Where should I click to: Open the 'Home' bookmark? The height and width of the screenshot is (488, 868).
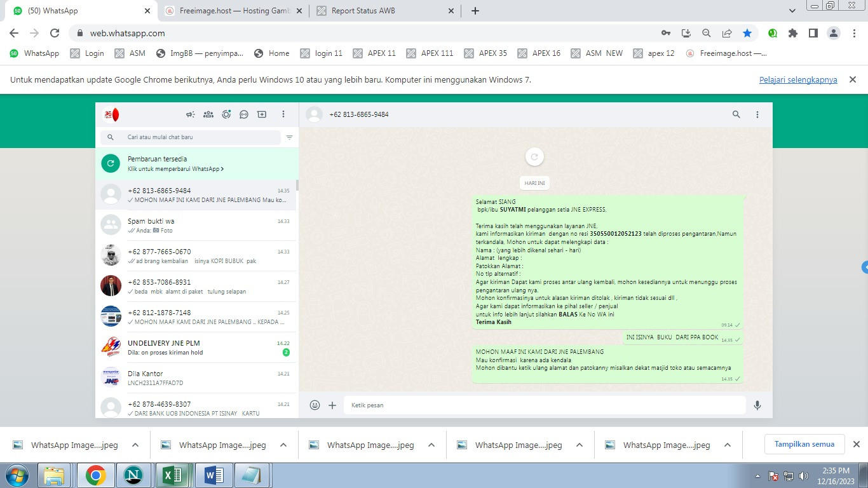point(271,53)
